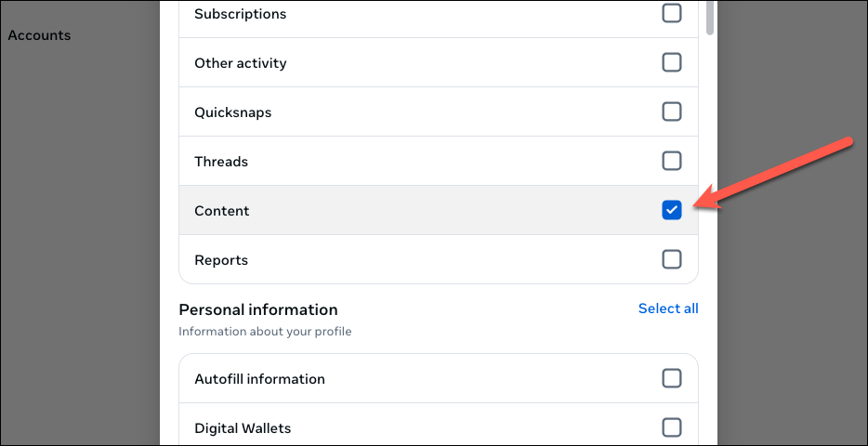The image size is (868, 446).
Task: Check the Quicksnaps box
Action: (x=671, y=112)
